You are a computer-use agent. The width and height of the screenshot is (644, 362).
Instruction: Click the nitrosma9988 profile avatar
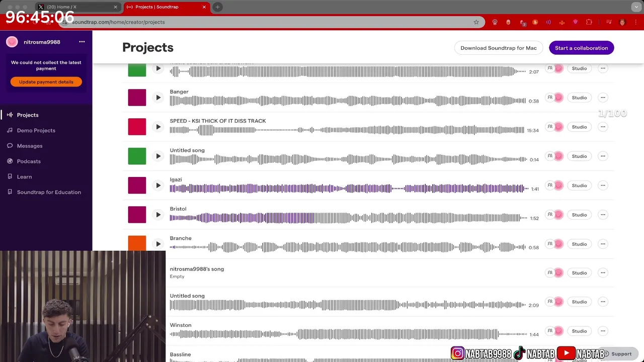12,42
